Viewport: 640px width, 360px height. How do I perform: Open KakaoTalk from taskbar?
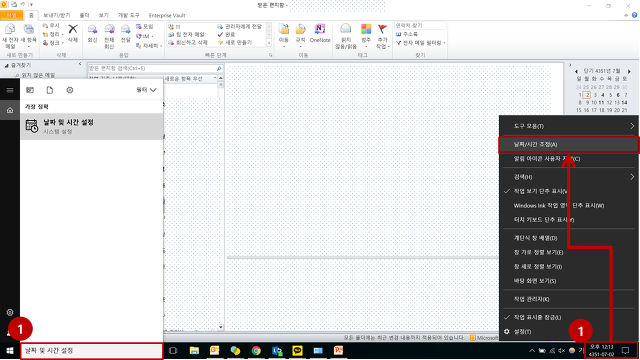click(x=297, y=351)
